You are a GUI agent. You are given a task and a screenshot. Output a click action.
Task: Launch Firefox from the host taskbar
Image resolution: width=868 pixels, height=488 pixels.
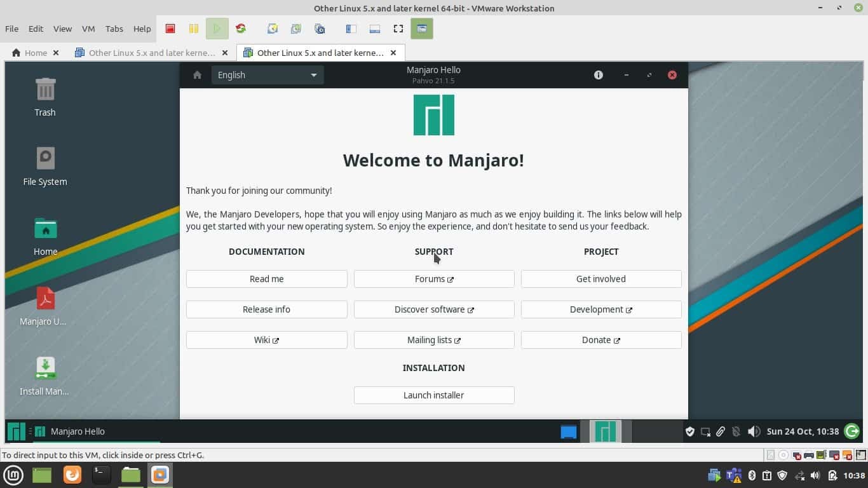tap(72, 475)
